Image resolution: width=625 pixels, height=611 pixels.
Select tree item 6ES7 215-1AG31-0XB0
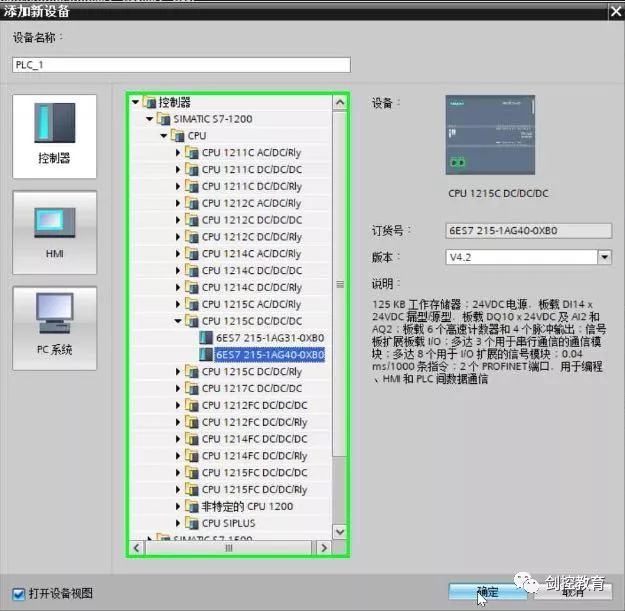(270, 338)
